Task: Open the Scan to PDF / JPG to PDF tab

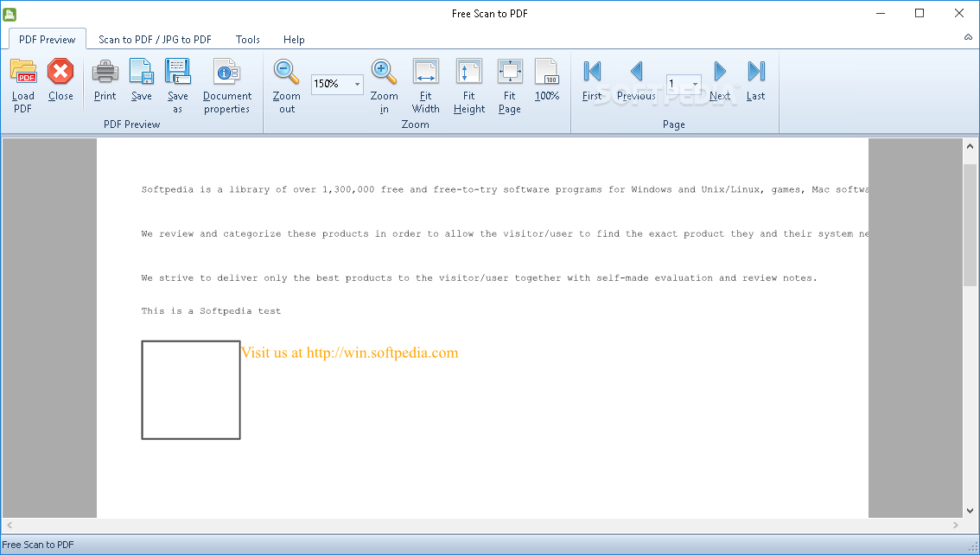Action: pyautogui.click(x=155, y=40)
